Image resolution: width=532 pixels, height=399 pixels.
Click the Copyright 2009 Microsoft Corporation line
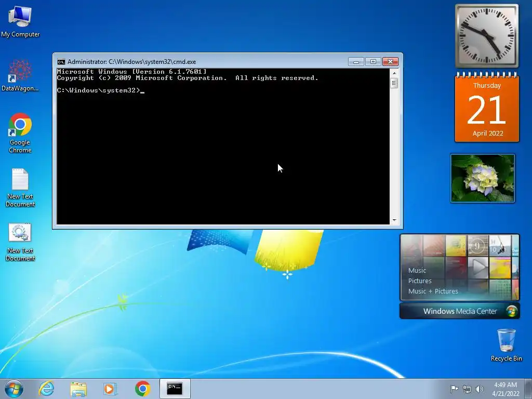coord(187,78)
